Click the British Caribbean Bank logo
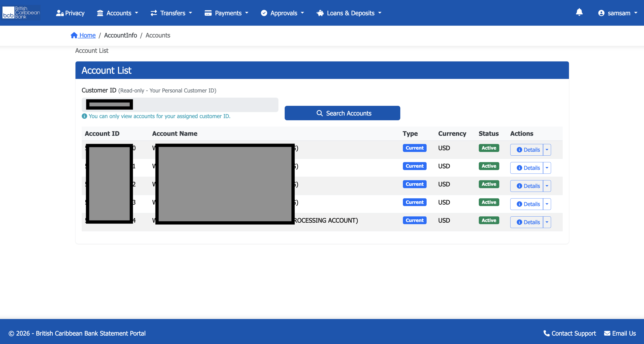This screenshot has width=644, height=344. point(21,13)
